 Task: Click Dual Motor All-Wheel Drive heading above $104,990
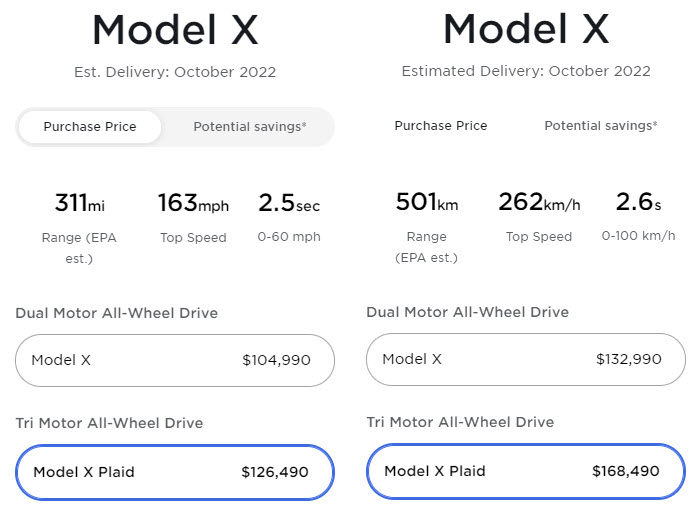[116, 313]
